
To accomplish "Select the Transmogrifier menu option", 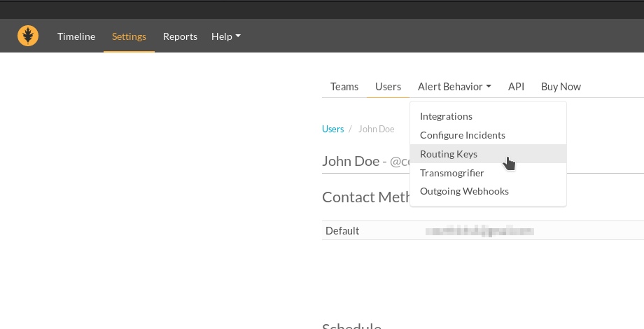I will (x=451, y=173).
